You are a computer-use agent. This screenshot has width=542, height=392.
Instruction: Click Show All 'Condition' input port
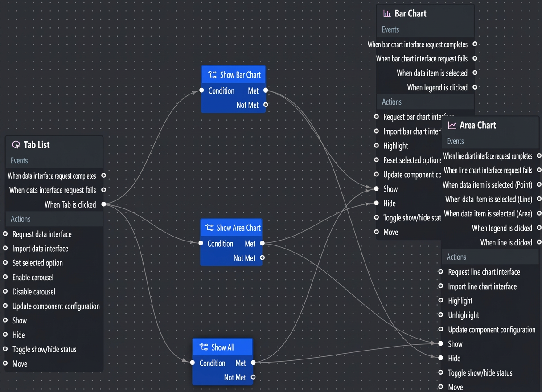pyautogui.click(x=193, y=363)
